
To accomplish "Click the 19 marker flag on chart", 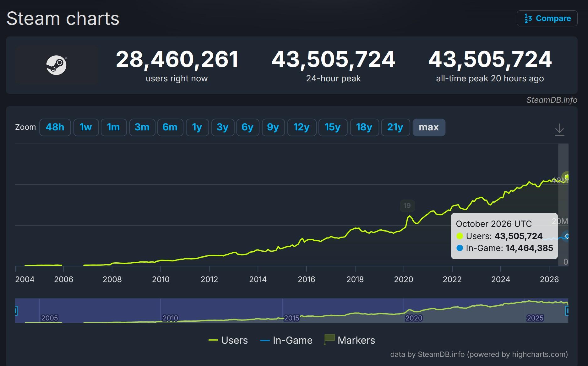I will (x=407, y=206).
